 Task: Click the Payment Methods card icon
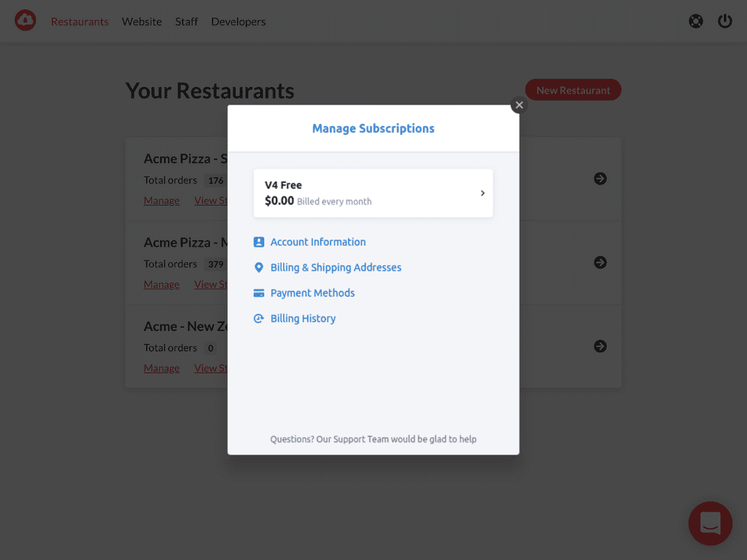pos(259,293)
